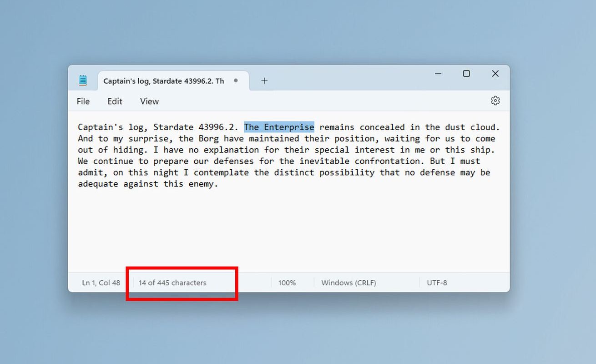Maximize the Notepad window

tap(466, 74)
